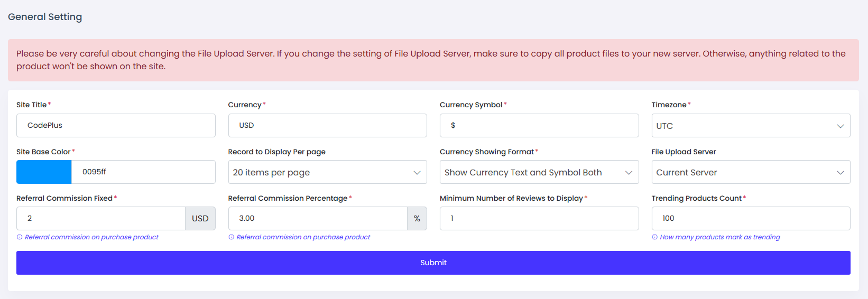This screenshot has height=299, width=868.
Task: Click the blue Site Base Color swatch
Action: click(44, 172)
